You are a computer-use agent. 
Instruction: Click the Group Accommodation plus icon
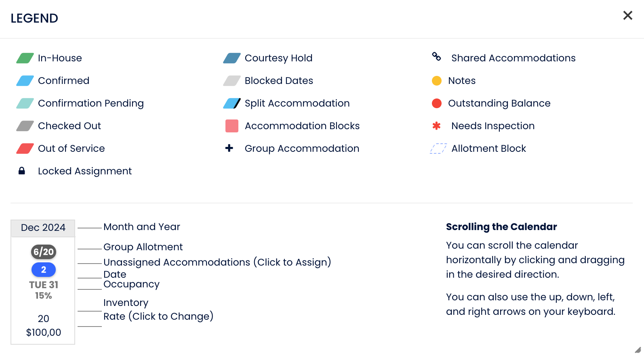(229, 148)
